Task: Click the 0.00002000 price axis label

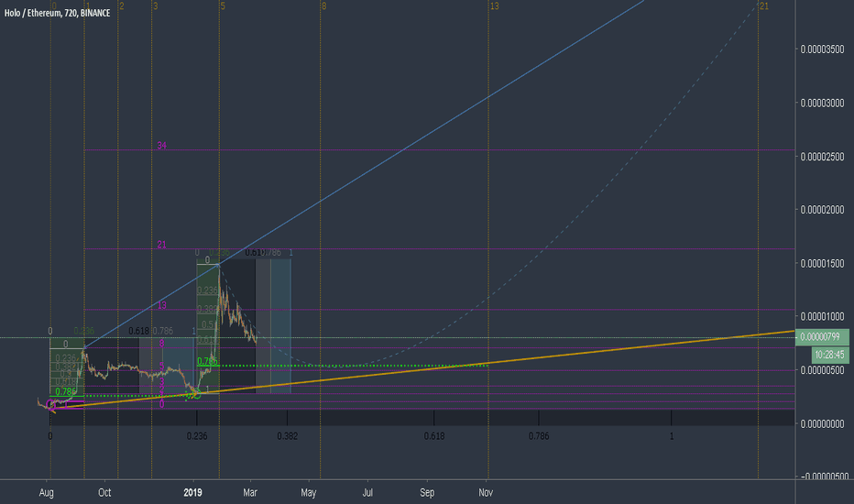Action: (822, 210)
